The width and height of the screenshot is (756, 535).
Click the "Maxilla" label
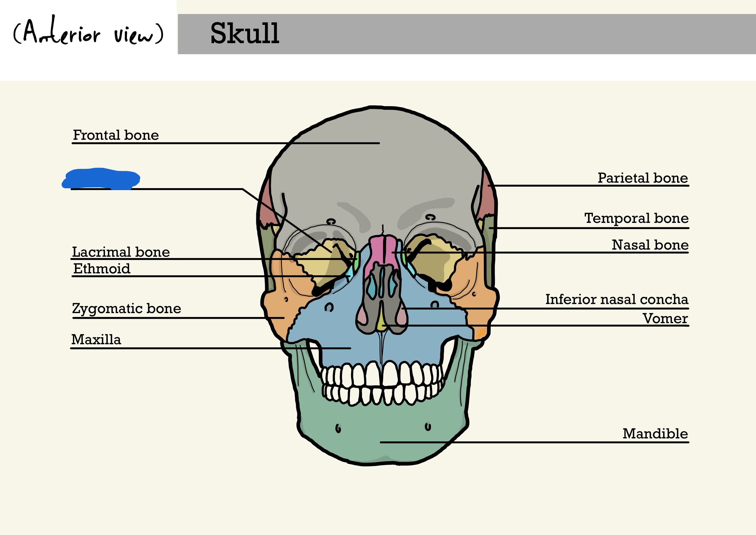(96, 340)
